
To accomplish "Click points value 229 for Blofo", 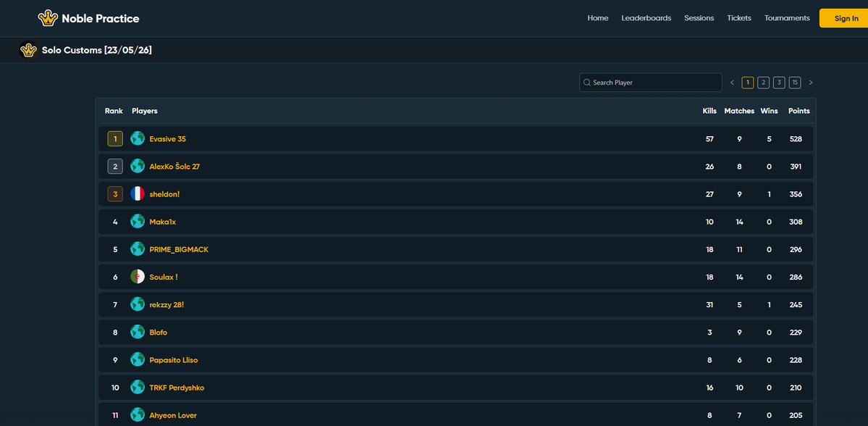I will click(x=796, y=333).
